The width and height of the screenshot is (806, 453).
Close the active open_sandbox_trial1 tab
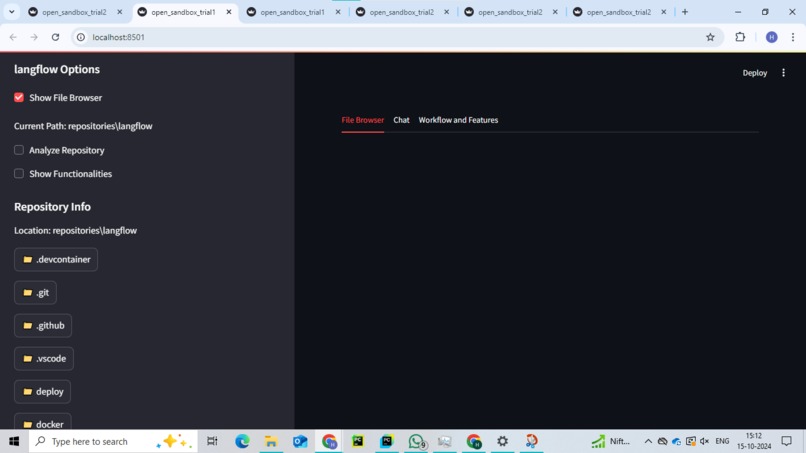coord(229,12)
